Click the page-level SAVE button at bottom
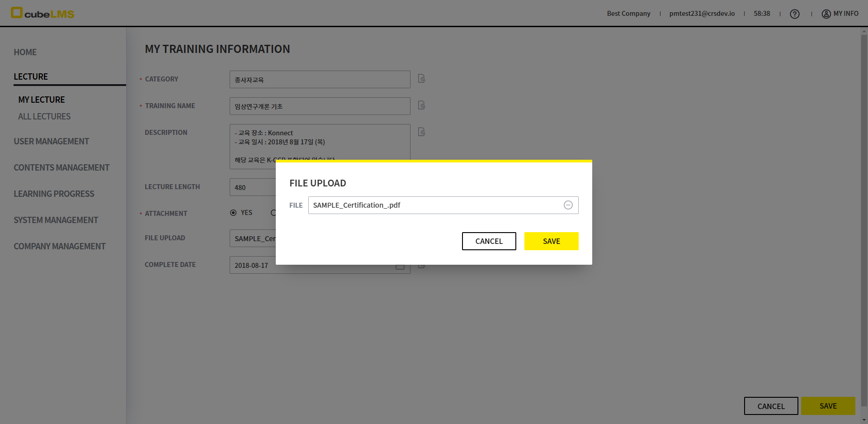 (x=828, y=406)
